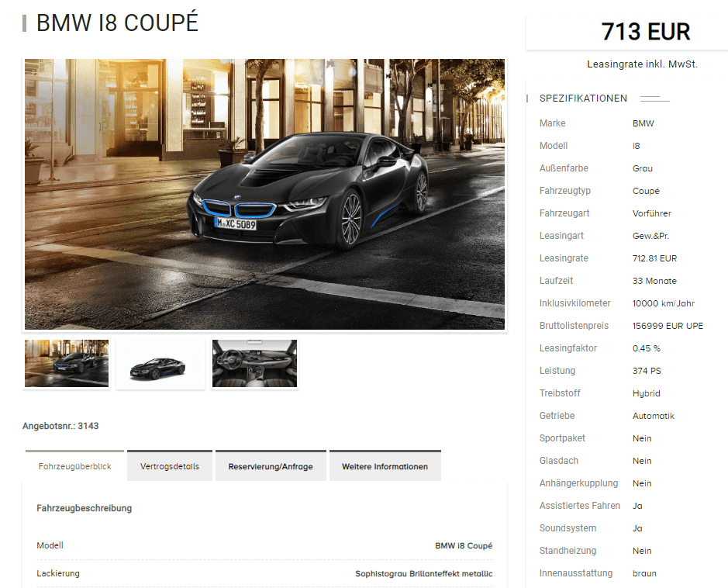Click the SPEZIFIKATIONEN heading
728x588 pixels.
point(583,99)
